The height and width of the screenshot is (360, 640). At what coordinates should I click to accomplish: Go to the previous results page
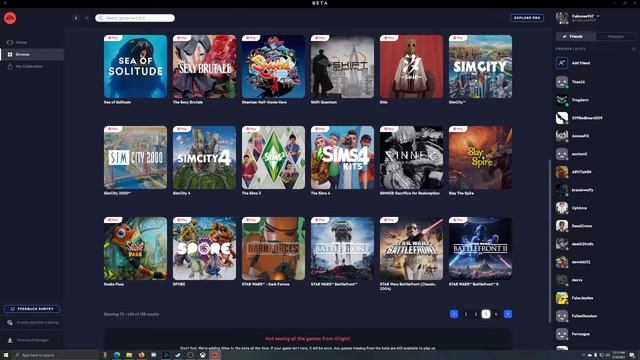tap(454, 314)
